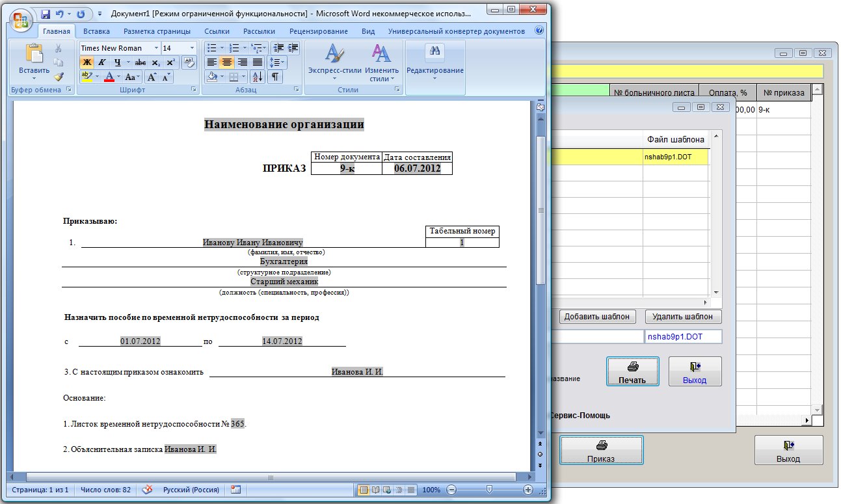Click the Печать button in the template dialog

pyautogui.click(x=632, y=371)
